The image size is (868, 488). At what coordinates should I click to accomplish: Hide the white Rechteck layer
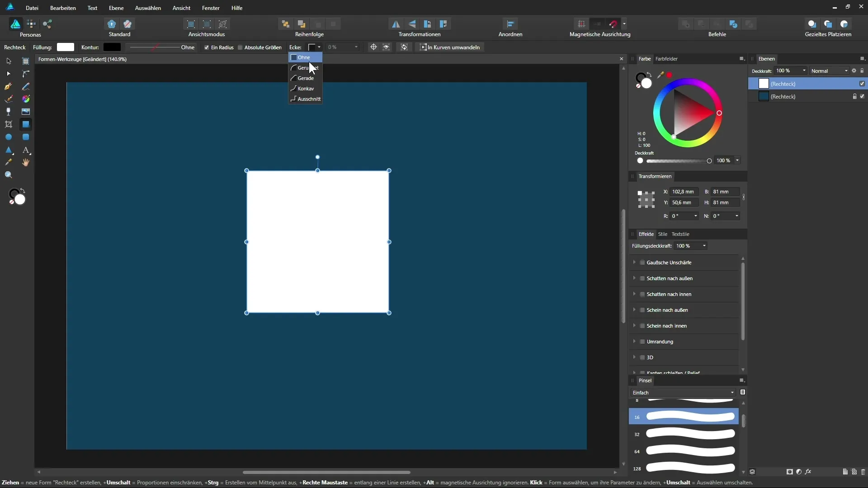(862, 84)
